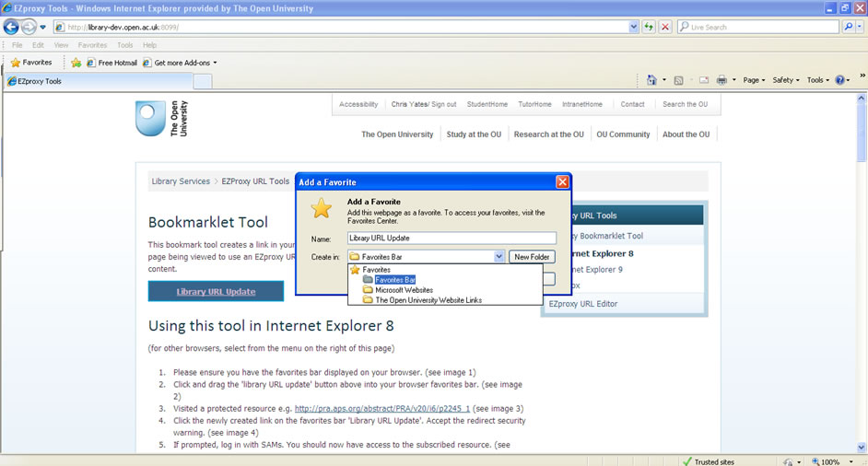Image resolution: width=868 pixels, height=466 pixels.
Task: Refresh the page with the green arrows icon
Action: tap(648, 27)
